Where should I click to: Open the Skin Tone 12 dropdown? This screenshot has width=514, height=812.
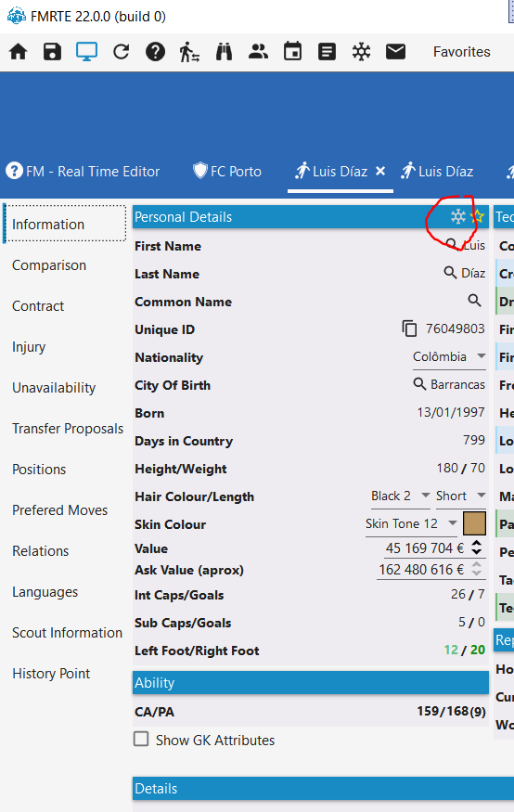pyautogui.click(x=412, y=524)
